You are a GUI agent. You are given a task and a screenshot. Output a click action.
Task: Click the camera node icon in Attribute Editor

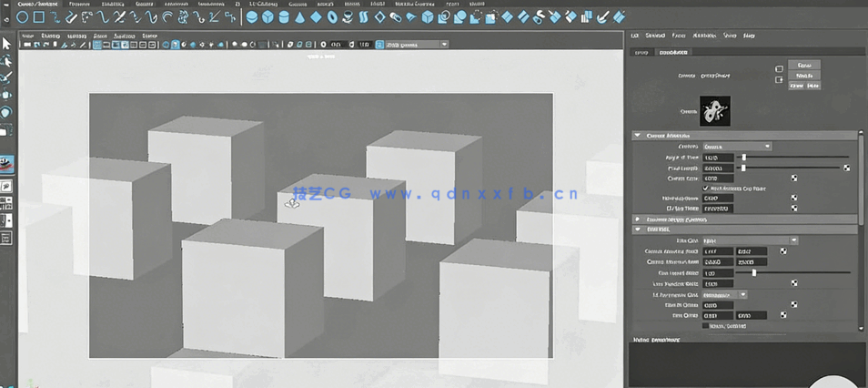pyautogui.click(x=714, y=111)
